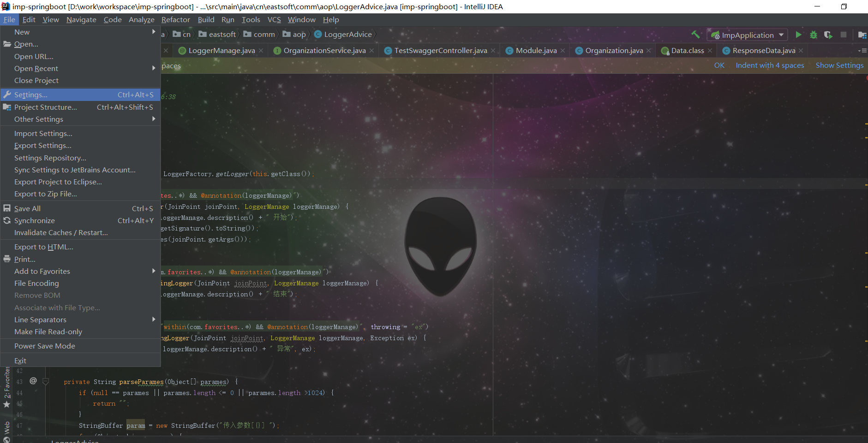Viewport: 868px width, 443px height.
Task: Expand the Add to Favorites submenu
Action: tap(80, 272)
